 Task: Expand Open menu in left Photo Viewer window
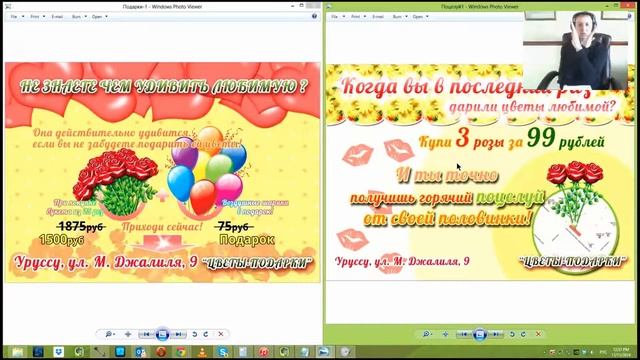pyautogui.click(x=99, y=17)
